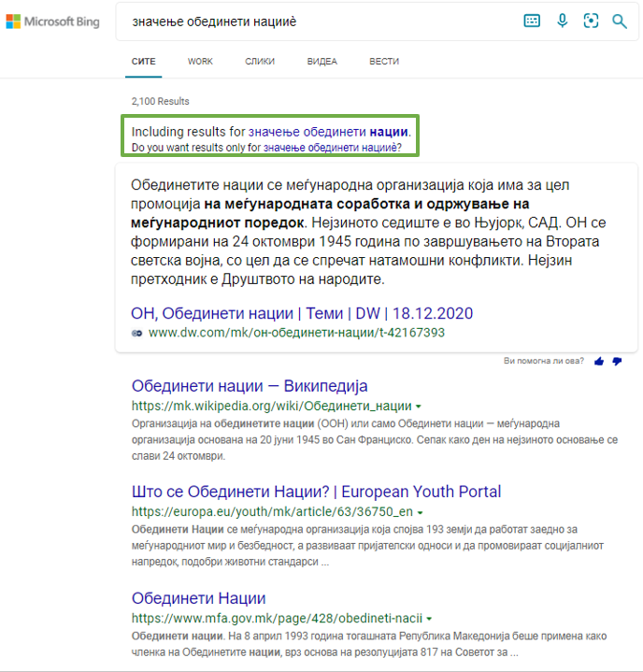Expand dropdown arrow next to Wikipedia URL

pyautogui.click(x=418, y=407)
